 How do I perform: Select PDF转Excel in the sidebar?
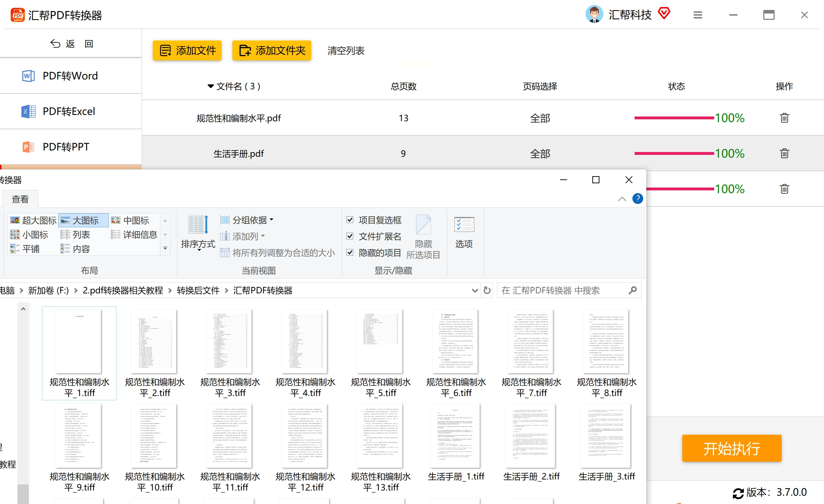(69, 112)
